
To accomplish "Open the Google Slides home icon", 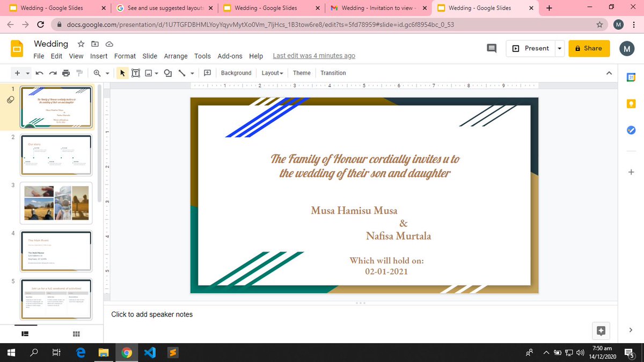I will pyautogui.click(x=18, y=48).
